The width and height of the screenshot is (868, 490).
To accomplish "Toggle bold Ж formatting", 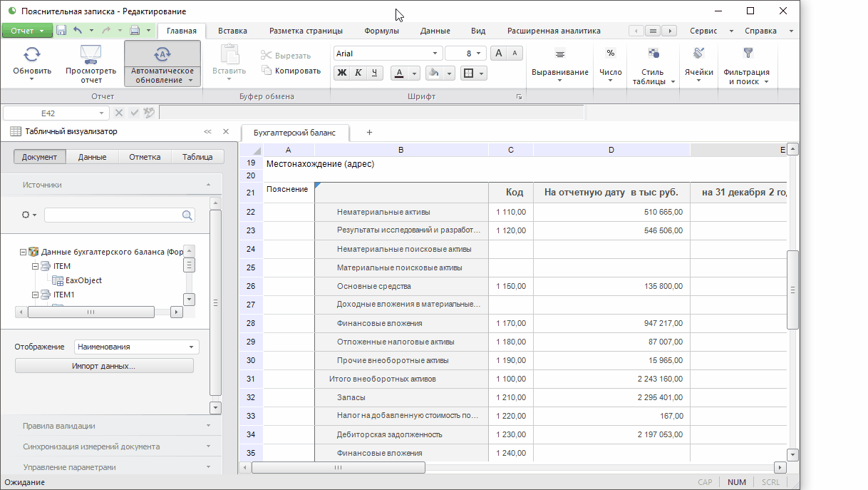I will coord(342,73).
